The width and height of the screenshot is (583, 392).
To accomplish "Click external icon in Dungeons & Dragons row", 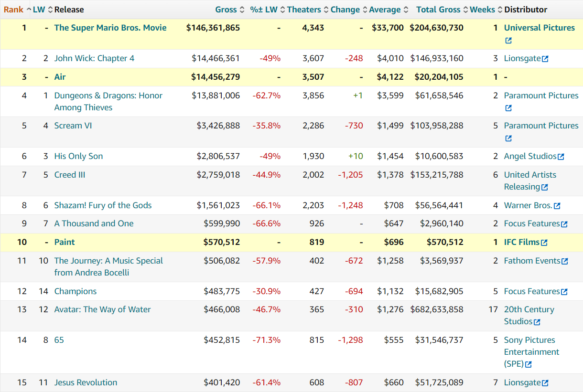I will [508, 108].
